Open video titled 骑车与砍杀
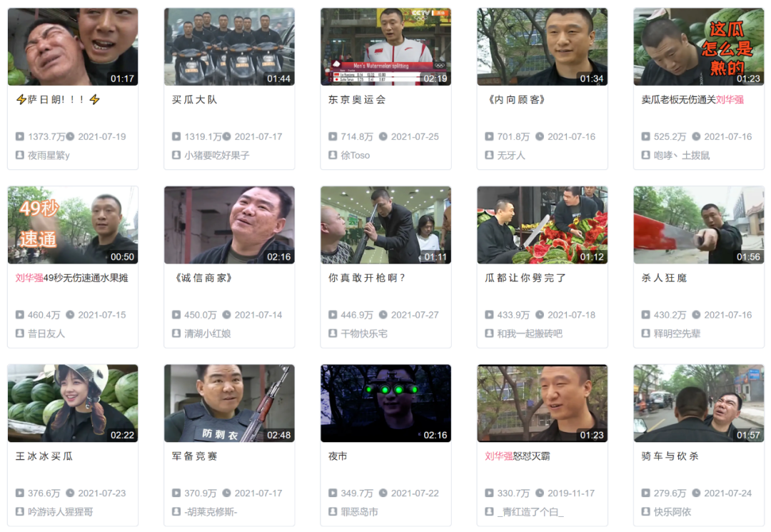This screenshot has height=532, width=771. click(670, 456)
